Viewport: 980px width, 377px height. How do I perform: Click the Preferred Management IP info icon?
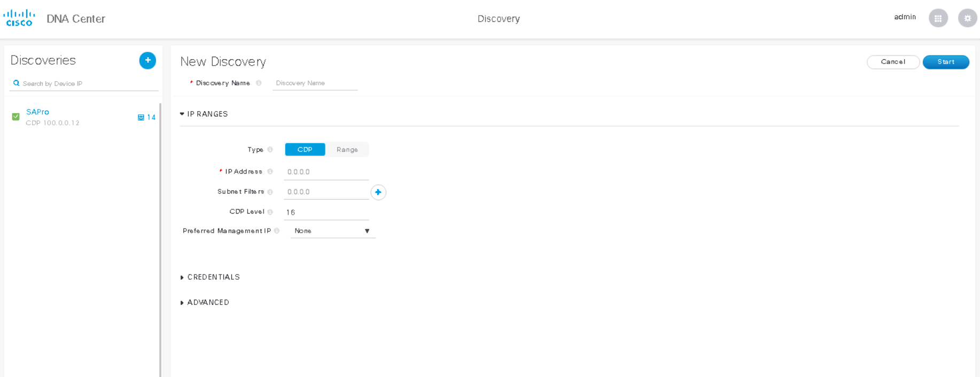tap(277, 231)
